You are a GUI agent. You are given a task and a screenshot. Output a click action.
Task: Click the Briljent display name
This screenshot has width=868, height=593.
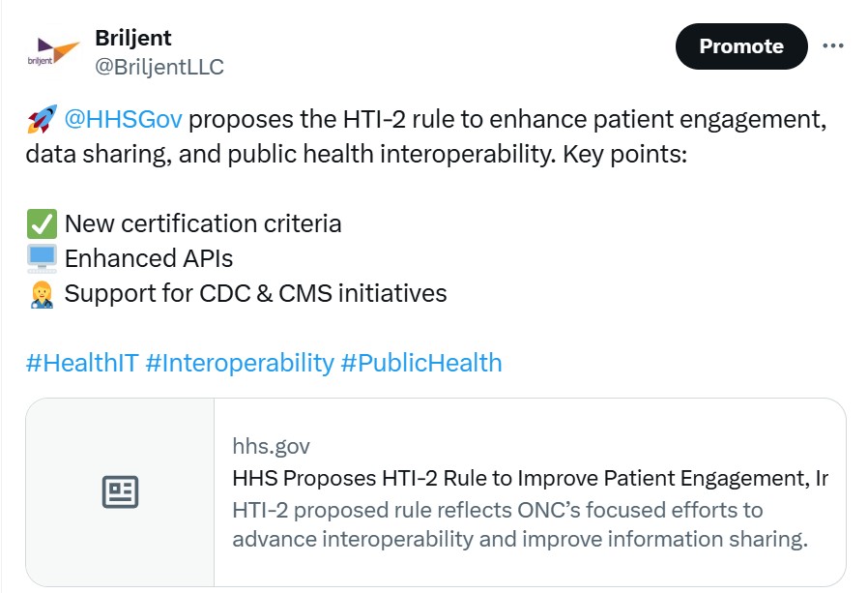[133, 39]
